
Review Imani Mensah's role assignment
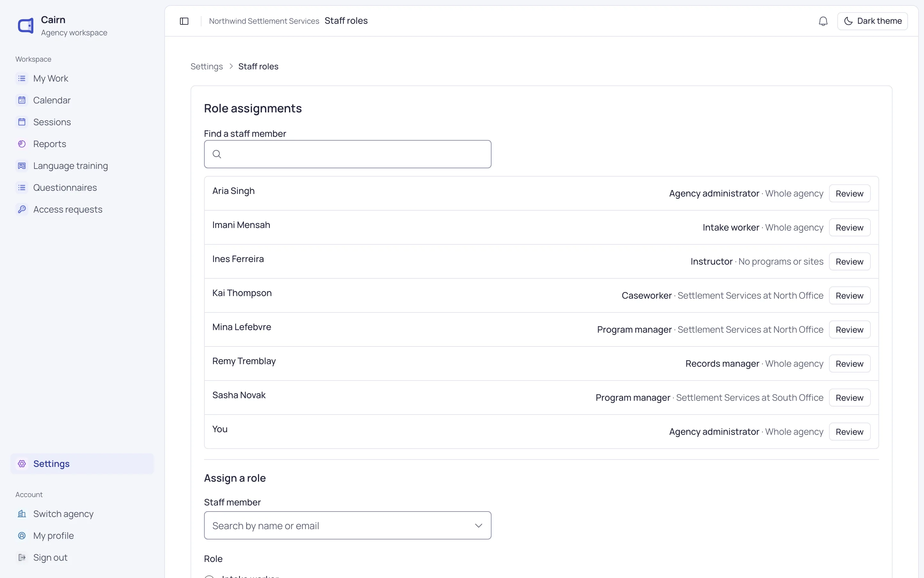849,227
